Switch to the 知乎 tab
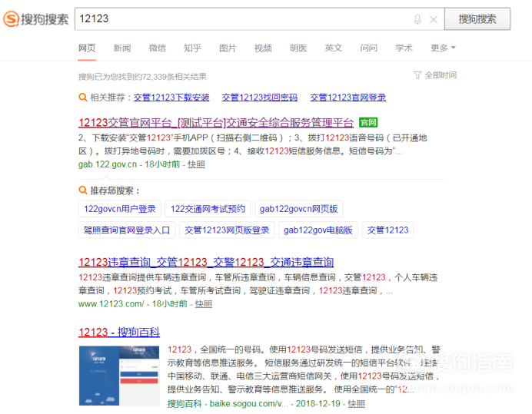The height and width of the screenshot is (414, 532). click(x=192, y=48)
